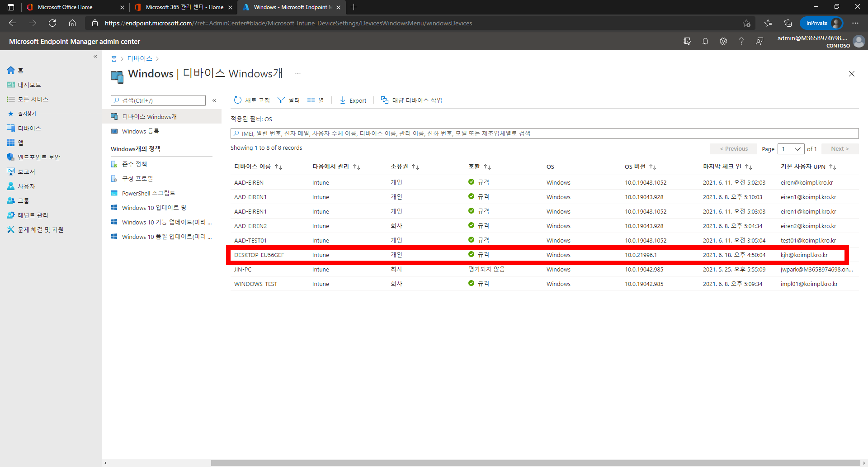
Task: Open device DESKTOP-EU56GEF
Action: coord(259,255)
